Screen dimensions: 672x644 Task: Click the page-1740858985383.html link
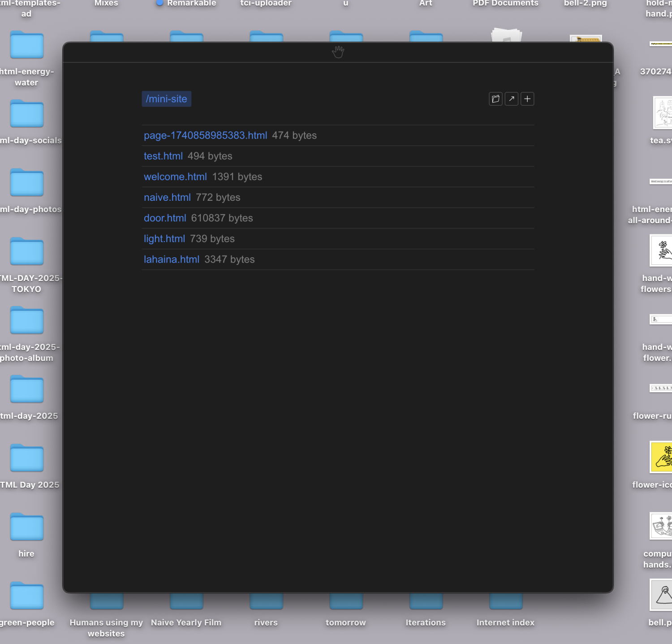pos(205,136)
